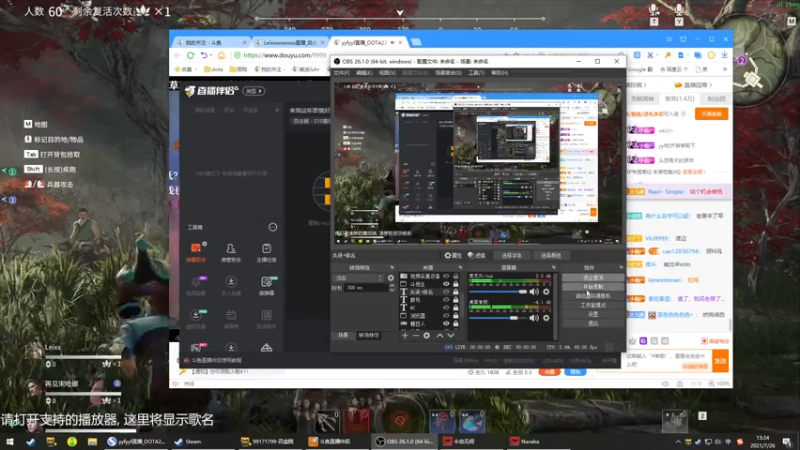Toggle visibility of 视频采集设备 source
This screenshot has width=800, height=450.
point(446,276)
